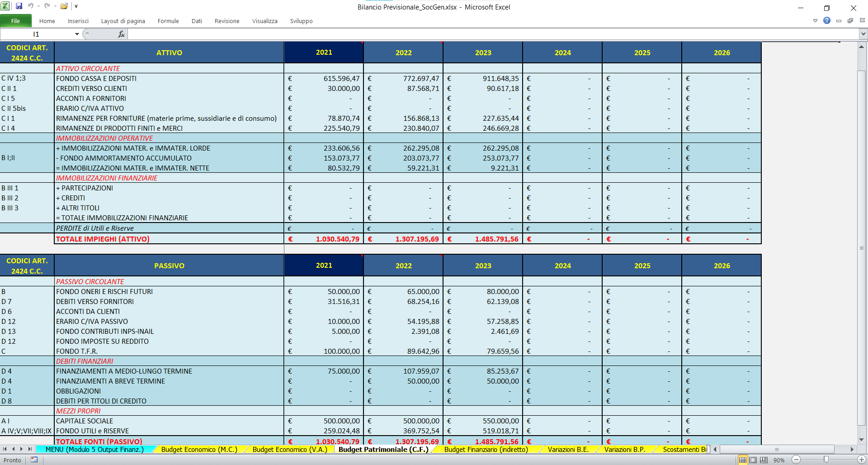
Task: Click the vertical scrollbar down arrow
Action: coord(862,440)
